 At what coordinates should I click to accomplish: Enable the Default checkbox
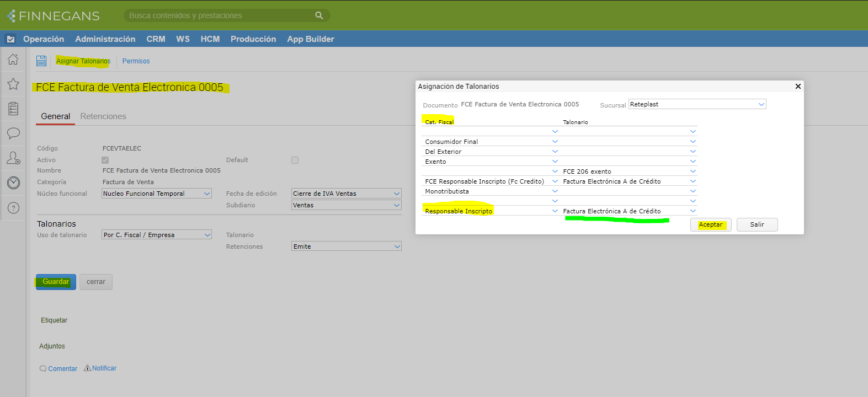pyautogui.click(x=295, y=160)
